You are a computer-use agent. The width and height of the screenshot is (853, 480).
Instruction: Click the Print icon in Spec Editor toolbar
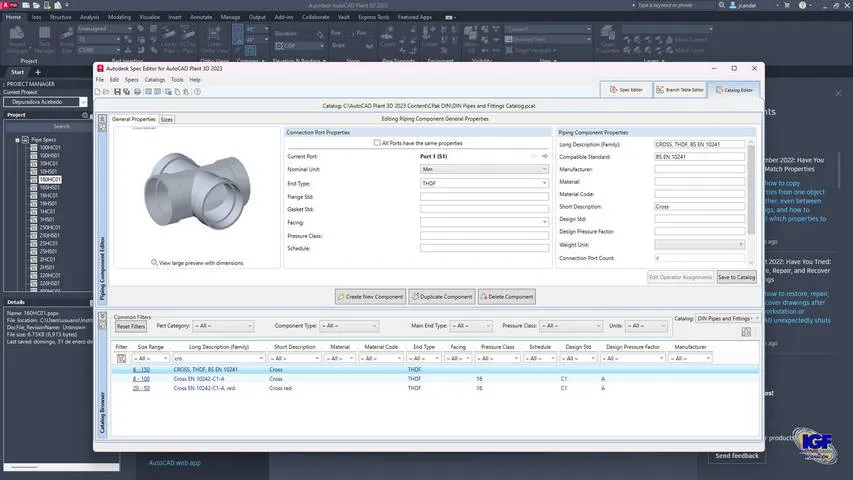coord(137,92)
